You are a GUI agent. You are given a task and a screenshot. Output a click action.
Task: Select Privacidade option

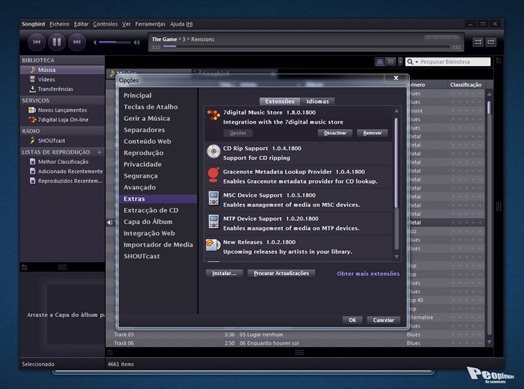click(x=142, y=164)
